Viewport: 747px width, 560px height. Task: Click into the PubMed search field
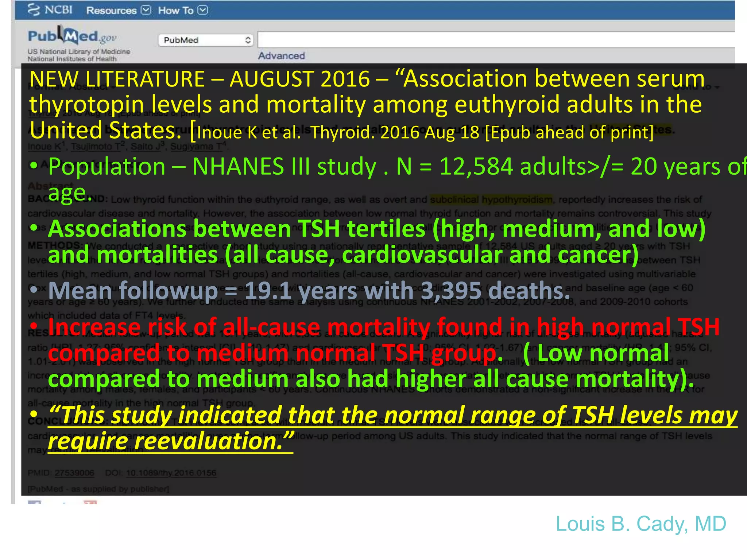coord(496,39)
